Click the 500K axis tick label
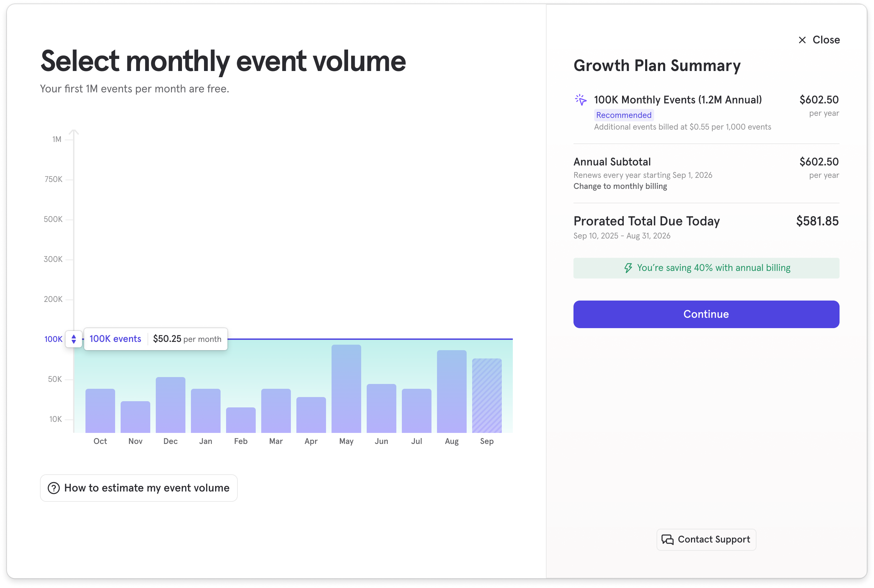Image resolution: width=874 pixels, height=588 pixels. tap(53, 219)
